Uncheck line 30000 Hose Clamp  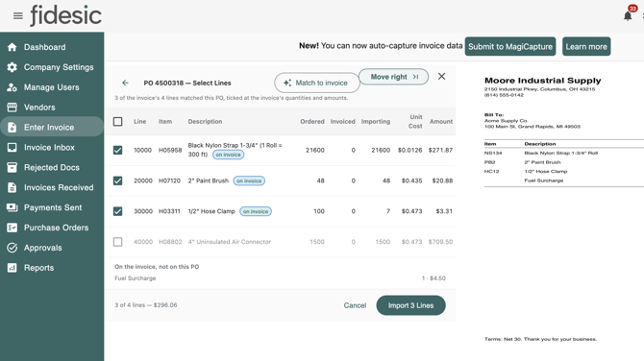[x=118, y=211]
